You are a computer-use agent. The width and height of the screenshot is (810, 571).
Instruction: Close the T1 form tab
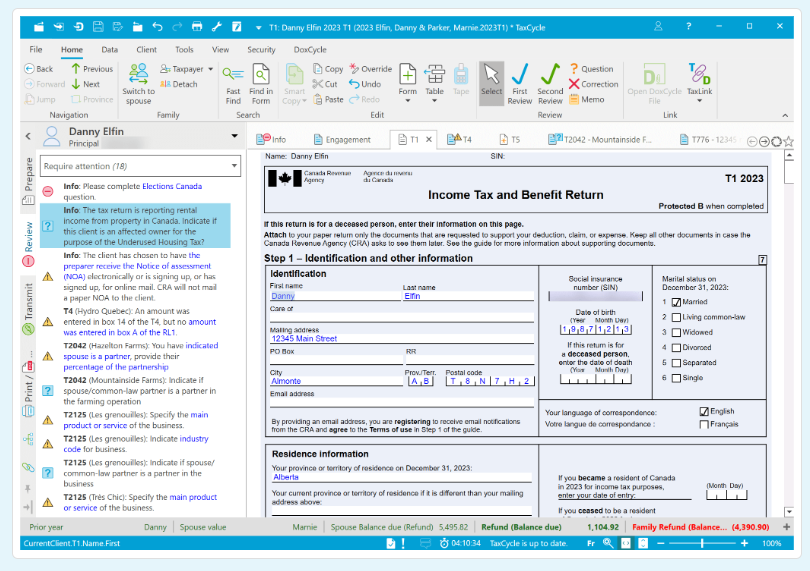click(x=429, y=140)
